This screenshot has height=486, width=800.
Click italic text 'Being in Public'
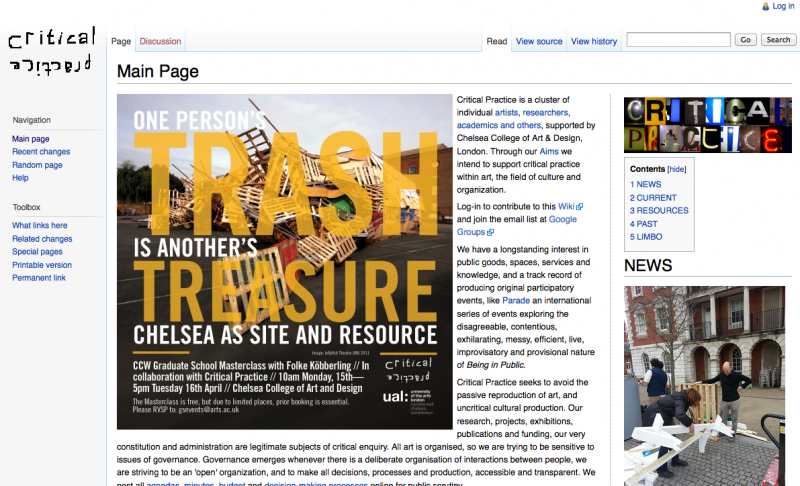pos(495,365)
